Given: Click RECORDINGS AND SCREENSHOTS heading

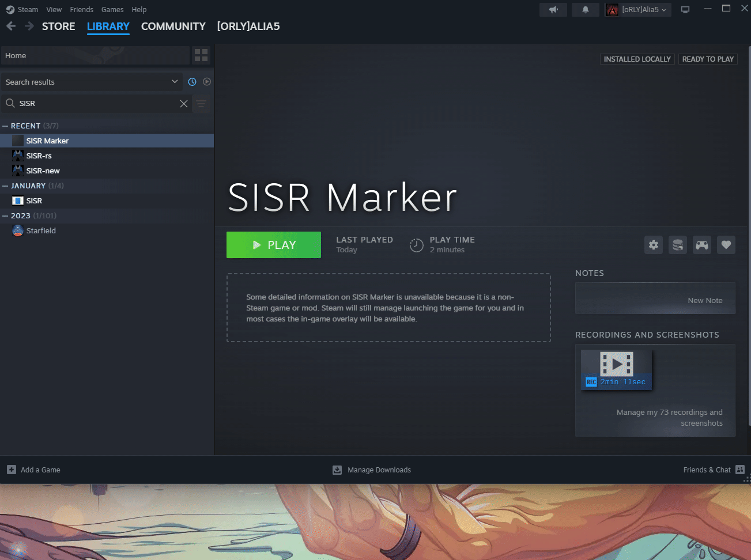Looking at the screenshot, I should [x=647, y=335].
